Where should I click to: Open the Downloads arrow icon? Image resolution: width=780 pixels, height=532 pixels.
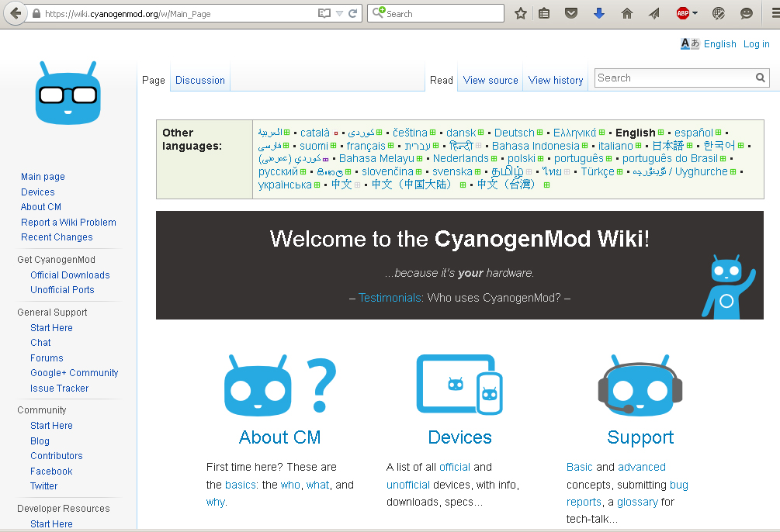pyautogui.click(x=599, y=13)
